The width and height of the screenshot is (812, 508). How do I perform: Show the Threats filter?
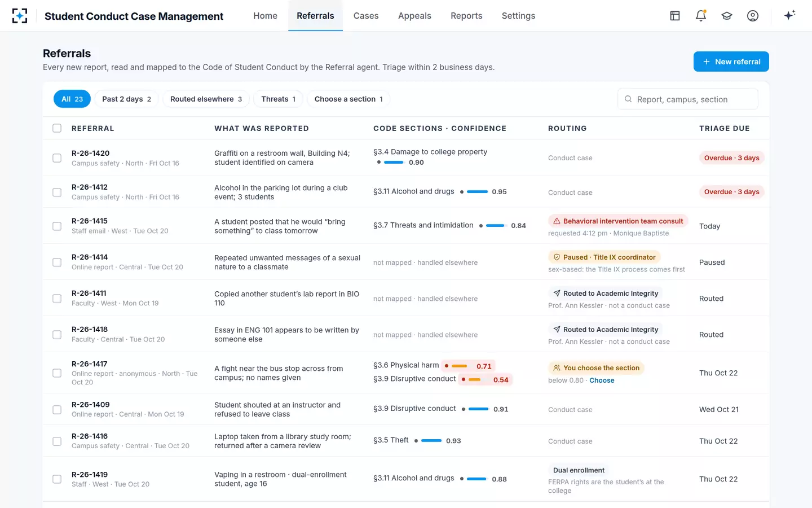[x=278, y=99]
